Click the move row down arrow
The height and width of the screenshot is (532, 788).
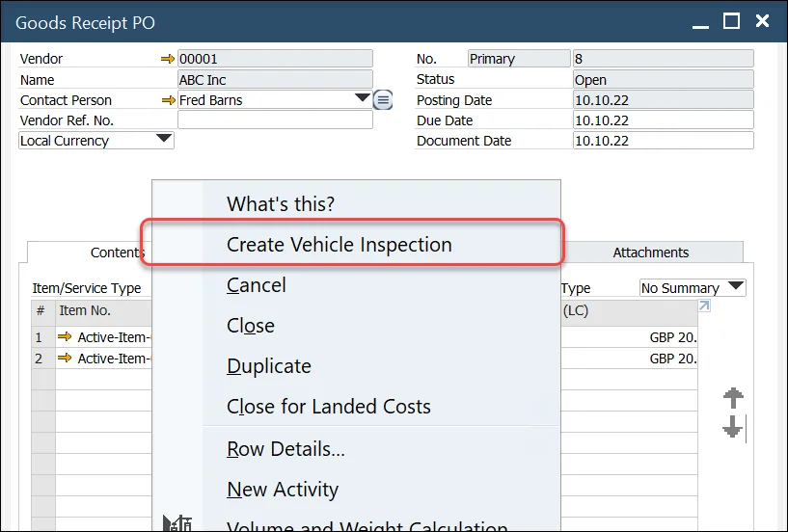[733, 427]
